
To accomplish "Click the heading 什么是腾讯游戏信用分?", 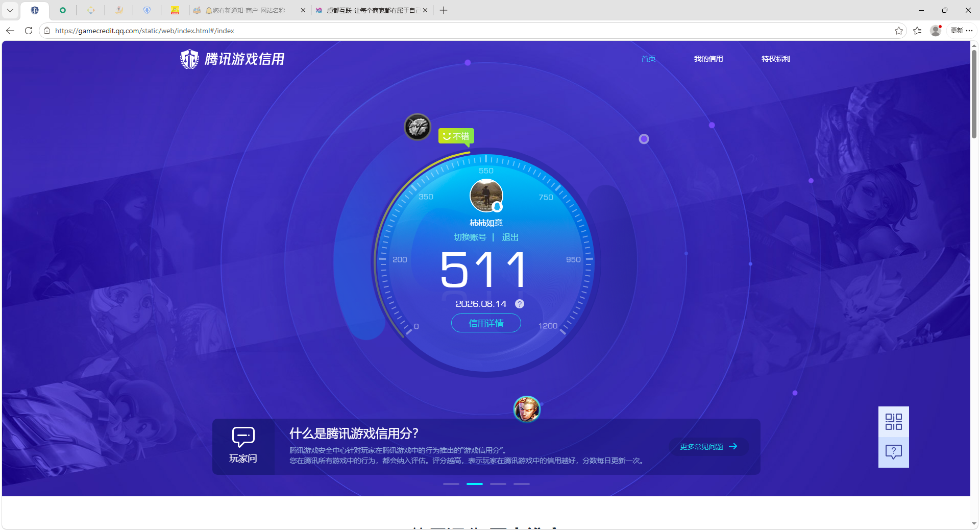I will pyautogui.click(x=354, y=433).
